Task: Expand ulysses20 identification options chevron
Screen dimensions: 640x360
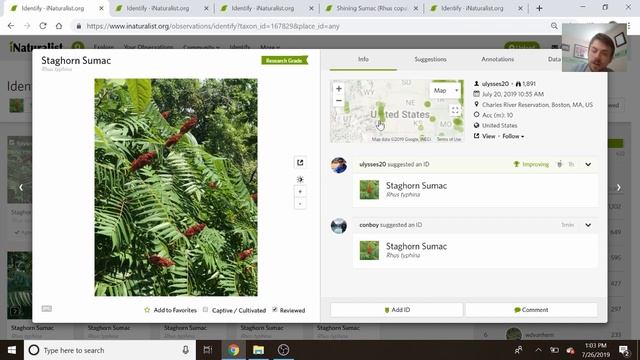Action: click(x=588, y=164)
